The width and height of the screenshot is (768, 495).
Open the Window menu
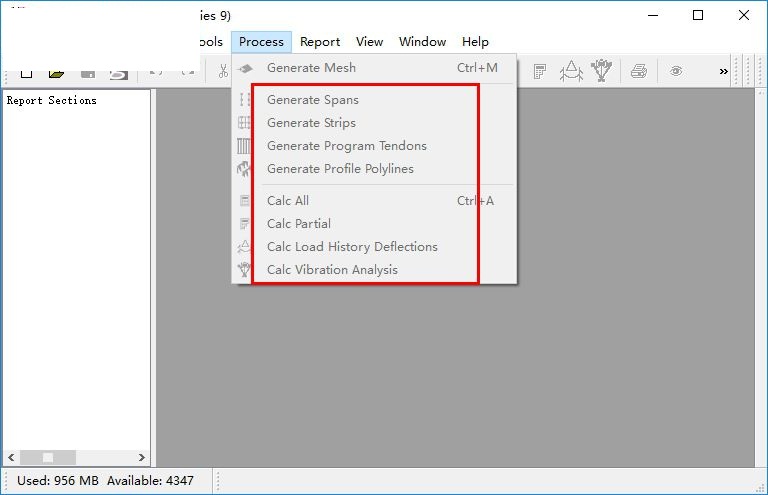tap(422, 42)
